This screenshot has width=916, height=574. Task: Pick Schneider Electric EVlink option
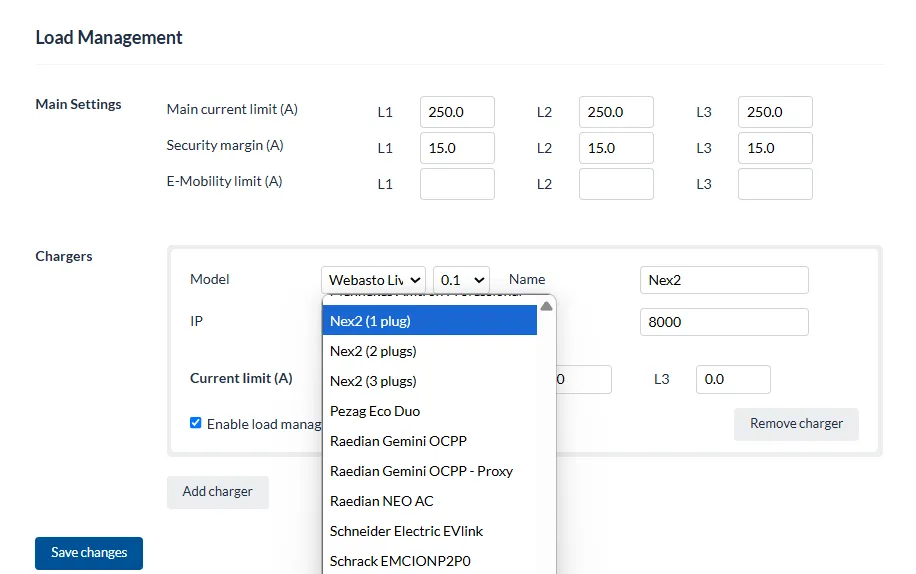(x=429, y=531)
